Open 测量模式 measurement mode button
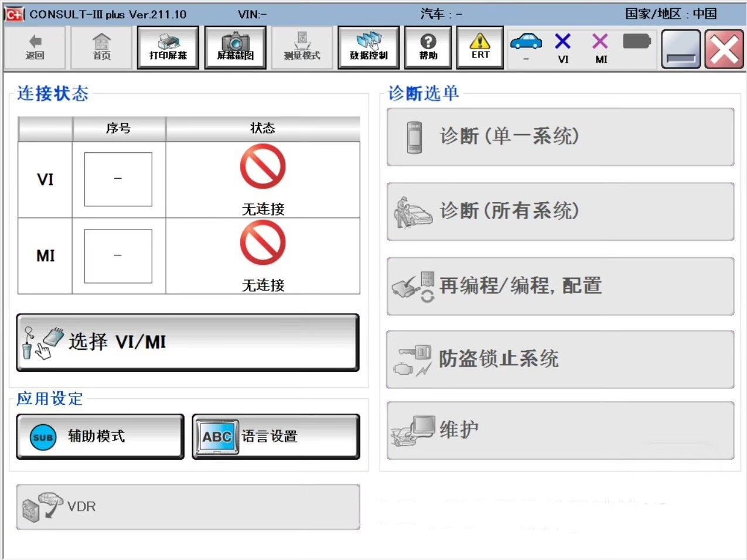The width and height of the screenshot is (747, 560). (302, 48)
